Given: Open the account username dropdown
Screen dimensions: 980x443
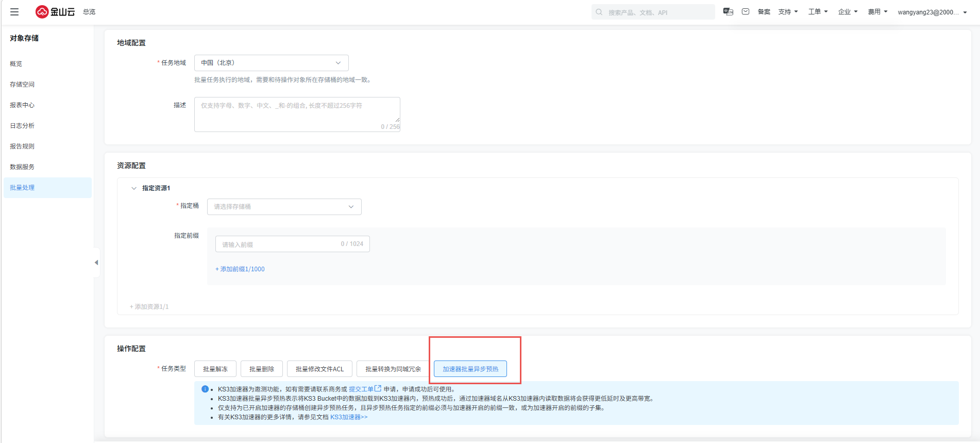Looking at the screenshot, I should [x=932, y=12].
